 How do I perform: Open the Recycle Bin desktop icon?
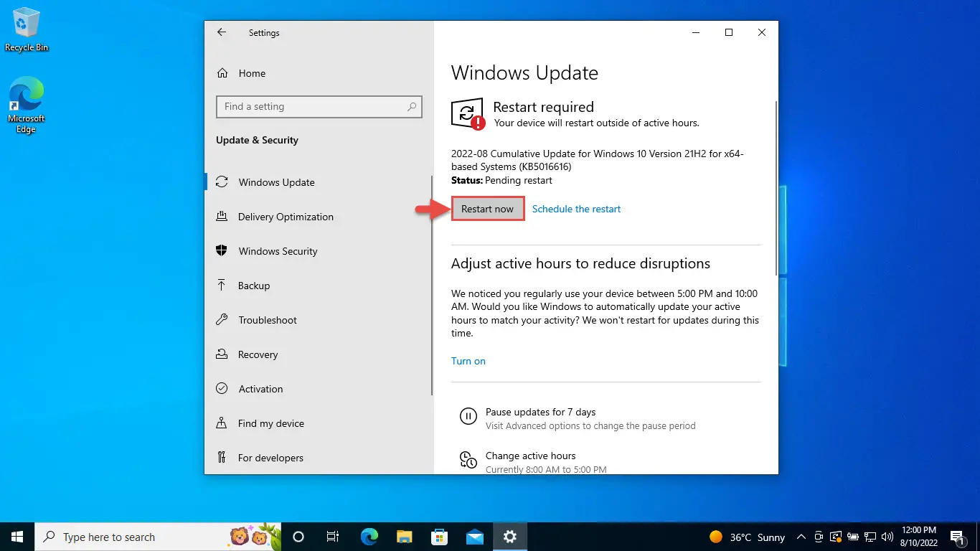pos(27,29)
